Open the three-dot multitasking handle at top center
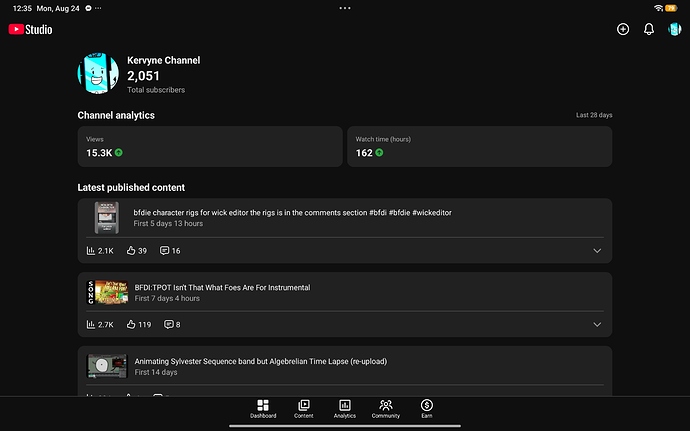The height and width of the screenshot is (431, 690). (345, 8)
